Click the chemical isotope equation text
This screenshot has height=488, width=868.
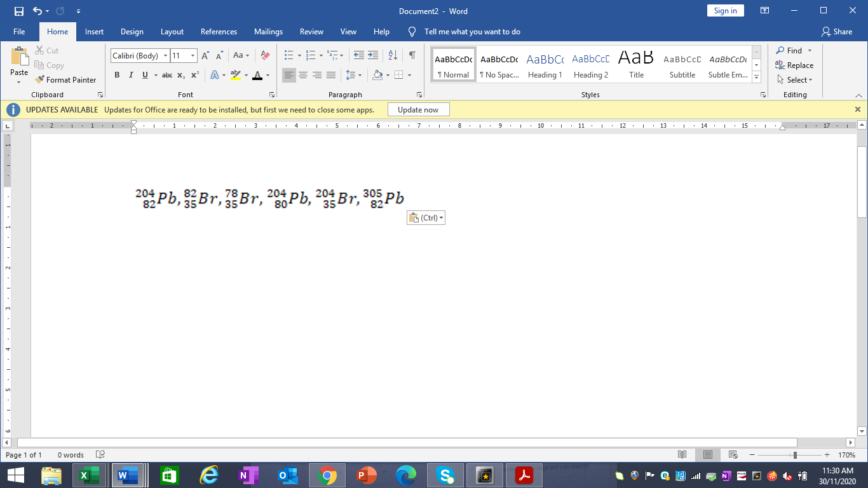(269, 198)
